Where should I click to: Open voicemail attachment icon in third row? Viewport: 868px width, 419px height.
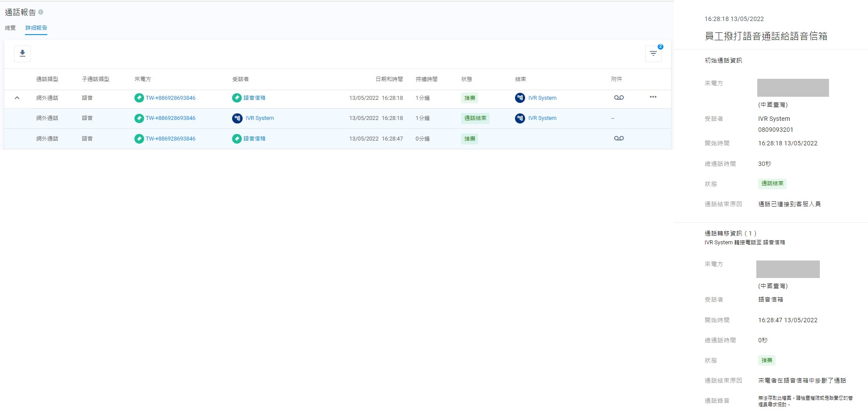618,138
